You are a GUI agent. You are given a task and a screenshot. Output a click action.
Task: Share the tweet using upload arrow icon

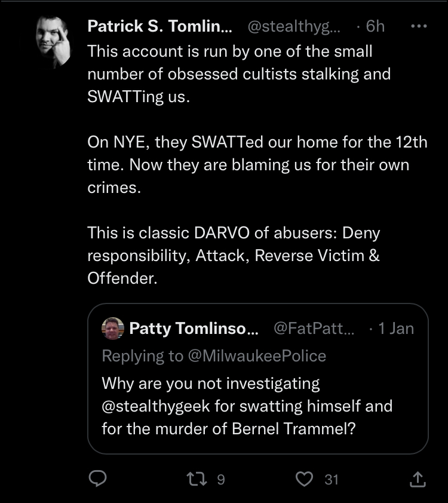coord(418,479)
